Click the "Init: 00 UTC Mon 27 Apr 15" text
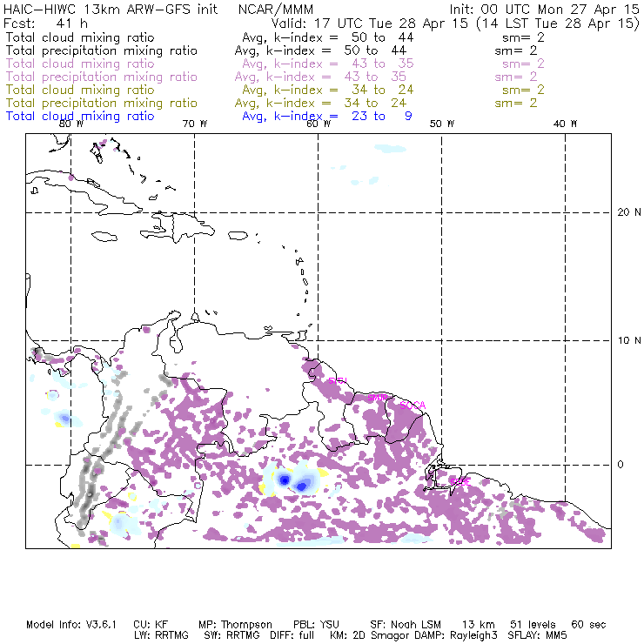Image resolution: width=644 pixels, height=644 pixels. pyautogui.click(x=544, y=10)
